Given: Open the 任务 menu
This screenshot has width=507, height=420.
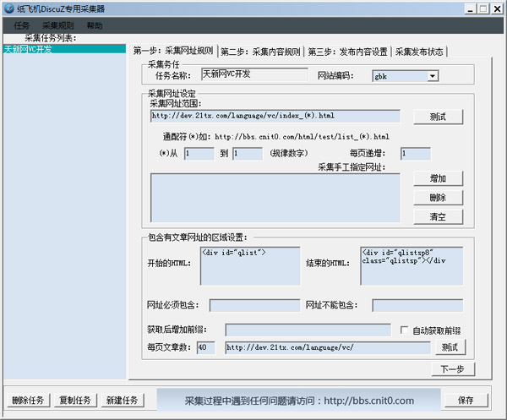Looking at the screenshot, I should (x=22, y=26).
